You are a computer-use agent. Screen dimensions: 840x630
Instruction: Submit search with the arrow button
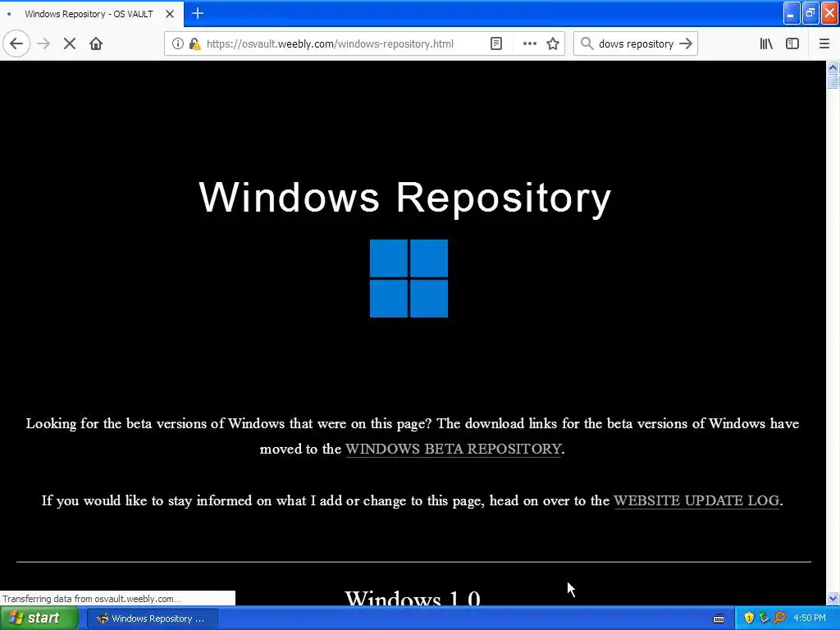686,43
